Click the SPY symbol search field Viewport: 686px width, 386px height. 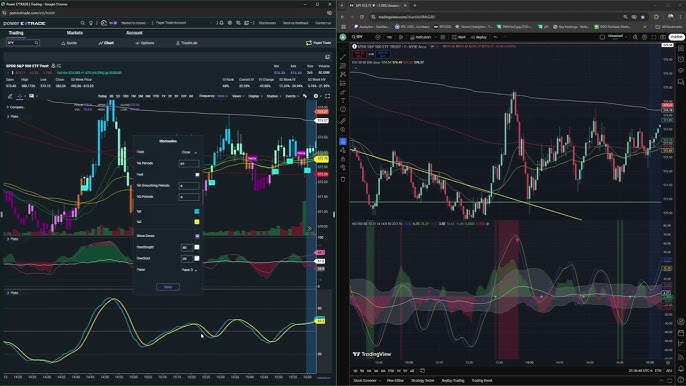click(23, 42)
